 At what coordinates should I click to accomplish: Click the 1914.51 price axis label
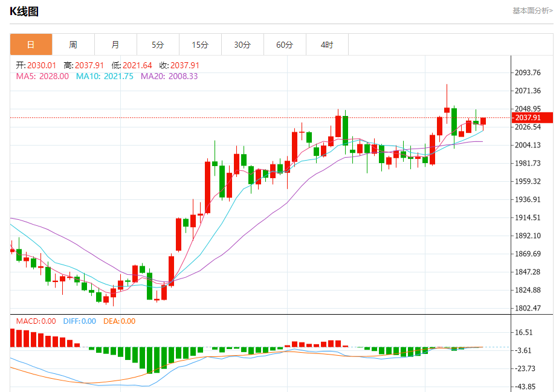tap(528, 217)
